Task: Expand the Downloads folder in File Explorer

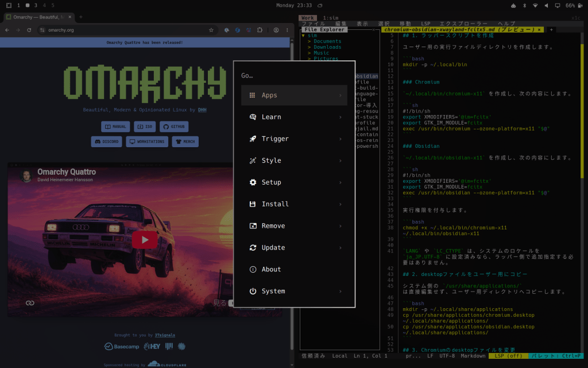Action: [x=310, y=47]
